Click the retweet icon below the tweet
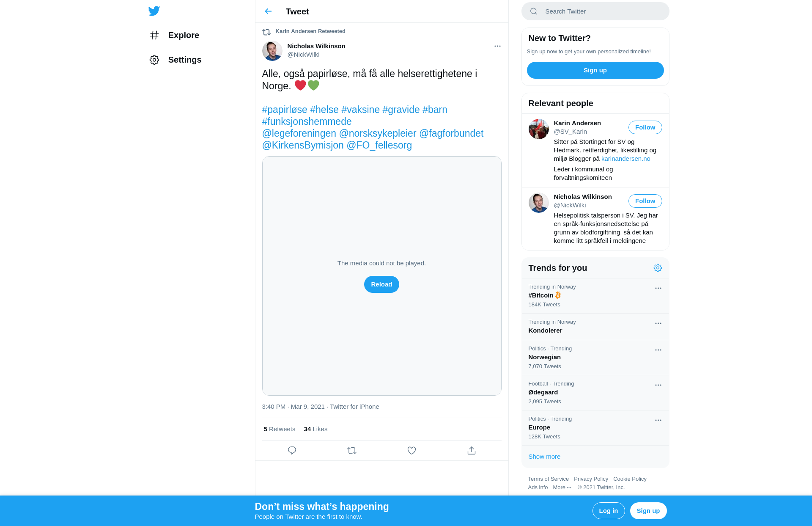This screenshot has width=812, height=526. tap(352, 451)
